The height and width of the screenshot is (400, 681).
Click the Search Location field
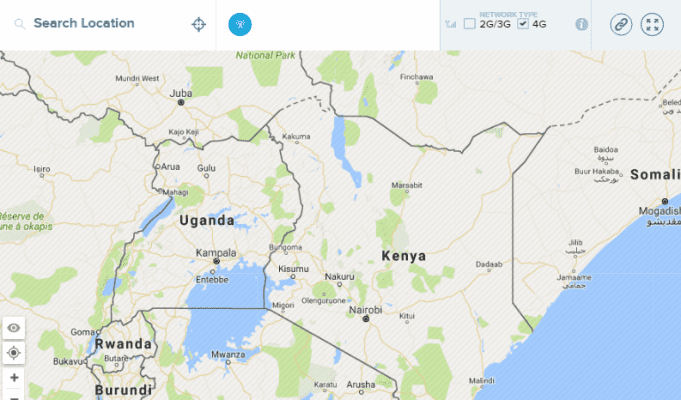[x=106, y=23]
